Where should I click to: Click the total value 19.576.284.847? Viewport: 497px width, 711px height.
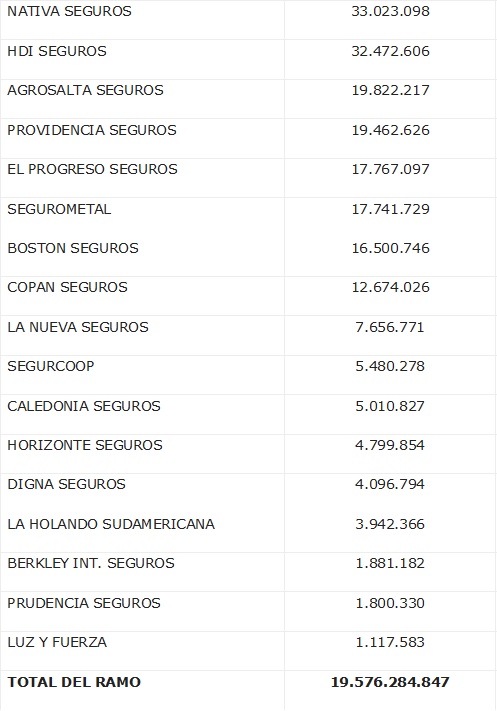pyautogui.click(x=390, y=682)
